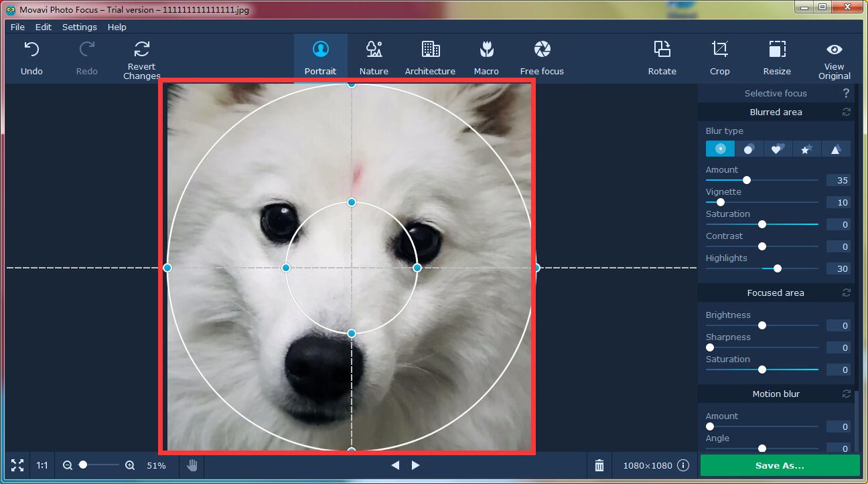This screenshot has width=868, height=484.
Task: Click the Contrast slider handle
Action: (x=762, y=246)
